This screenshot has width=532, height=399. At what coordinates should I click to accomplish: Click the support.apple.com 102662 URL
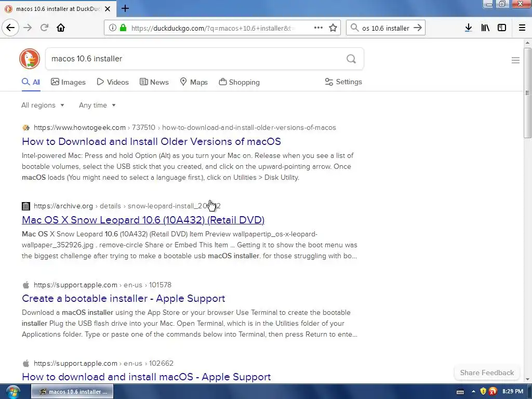pos(103,363)
